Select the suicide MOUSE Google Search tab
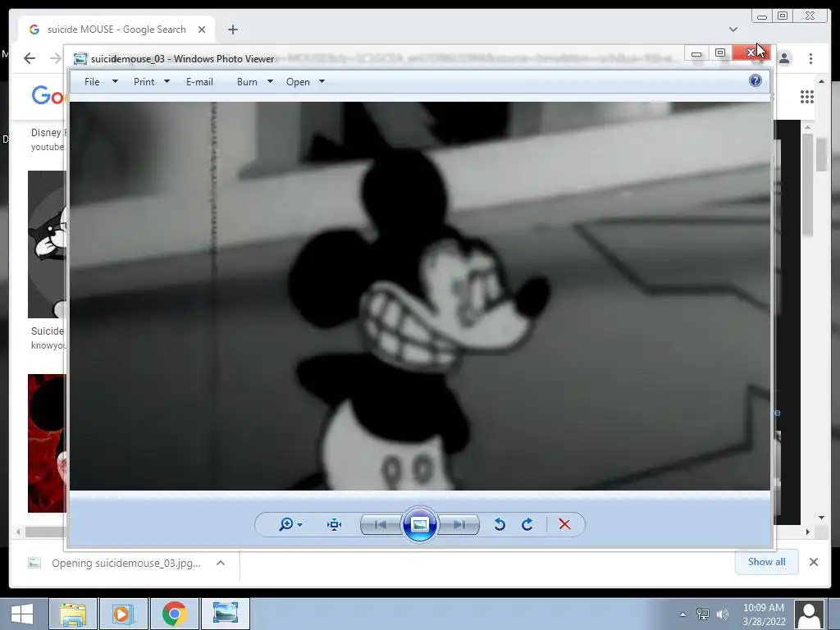Screen dimensions: 840x630 tap(116, 30)
